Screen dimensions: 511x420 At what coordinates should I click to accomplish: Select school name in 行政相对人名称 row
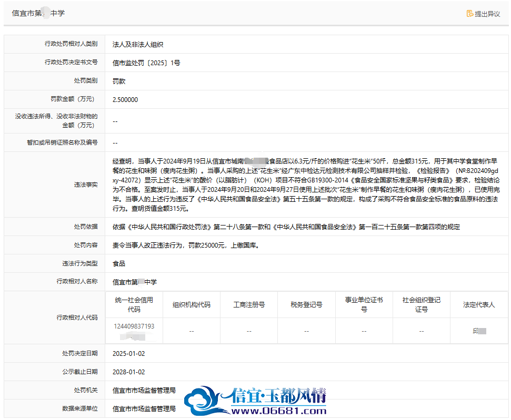[x=135, y=282]
